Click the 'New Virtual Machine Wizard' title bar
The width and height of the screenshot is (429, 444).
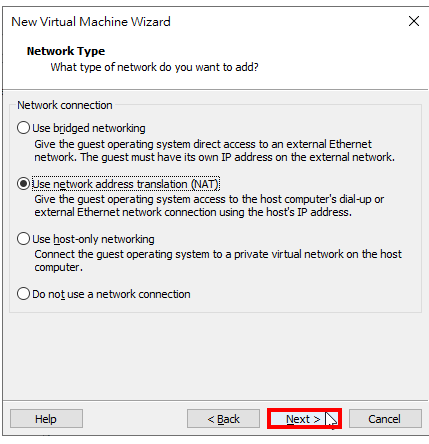coord(91,22)
